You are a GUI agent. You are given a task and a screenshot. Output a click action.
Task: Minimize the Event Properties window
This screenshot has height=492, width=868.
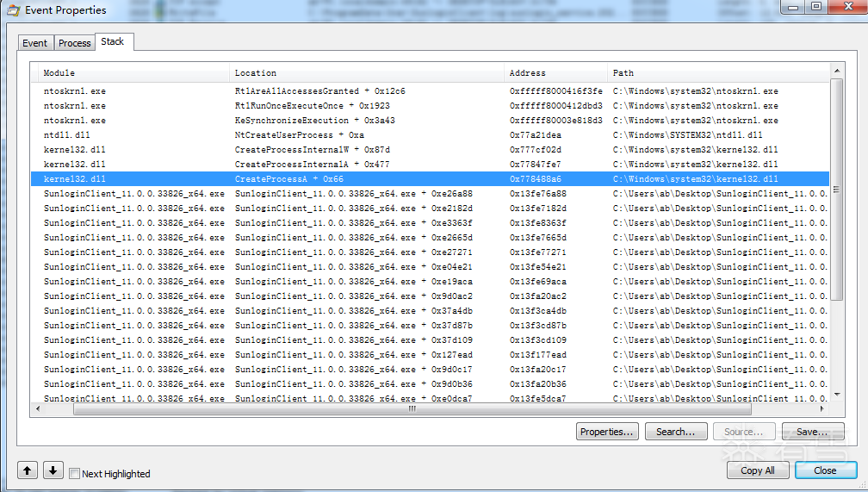[x=793, y=6]
